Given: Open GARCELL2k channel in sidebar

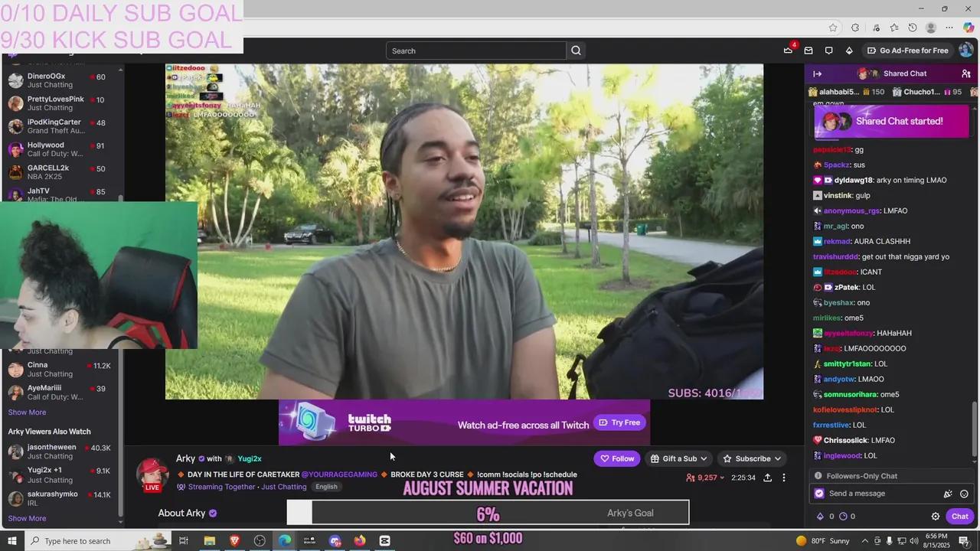Looking at the screenshot, I should point(61,172).
